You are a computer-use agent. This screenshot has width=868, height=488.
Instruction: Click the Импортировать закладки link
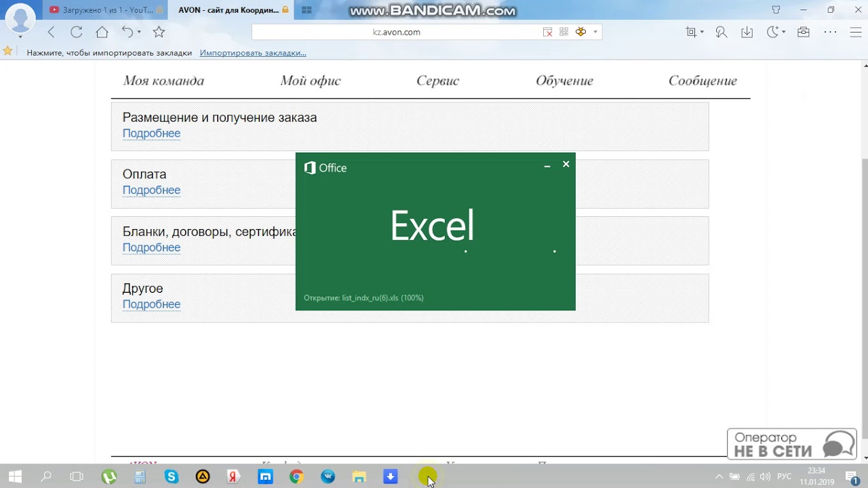pos(253,52)
